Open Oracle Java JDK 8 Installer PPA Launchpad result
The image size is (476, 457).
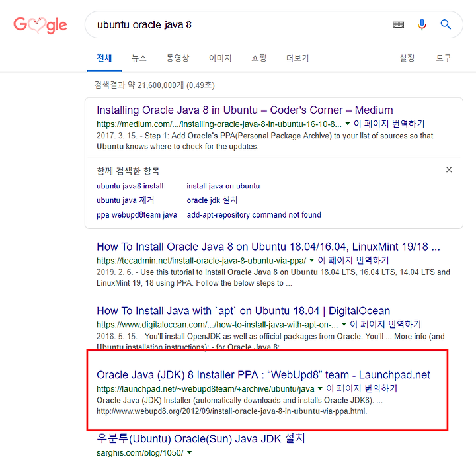[263, 375]
